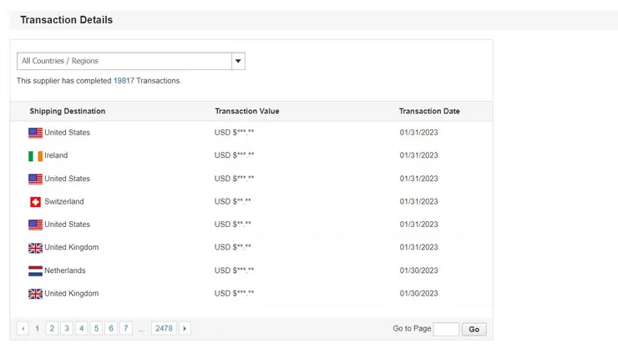
Task: Open the All Countries / Regions dropdown
Action: [x=125, y=61]
